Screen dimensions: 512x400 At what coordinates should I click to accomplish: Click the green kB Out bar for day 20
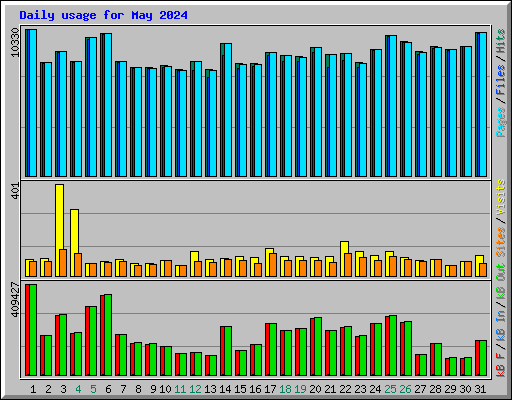318,346
